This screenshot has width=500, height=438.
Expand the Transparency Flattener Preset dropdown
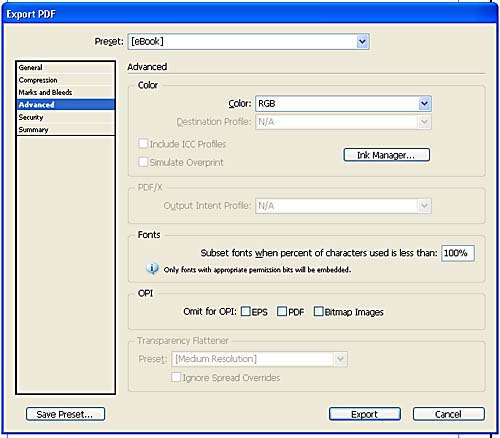[259, 359]
